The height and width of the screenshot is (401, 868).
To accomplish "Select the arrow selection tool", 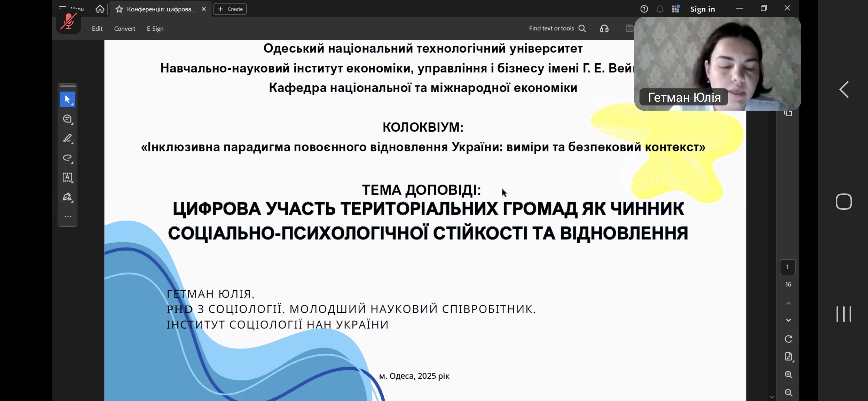I will point(67,100).
